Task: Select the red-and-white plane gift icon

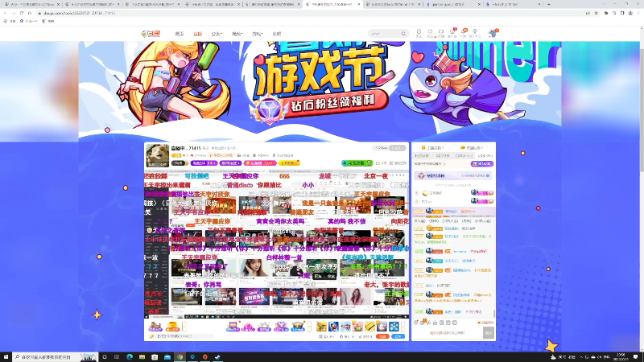Action: [345, 327]
